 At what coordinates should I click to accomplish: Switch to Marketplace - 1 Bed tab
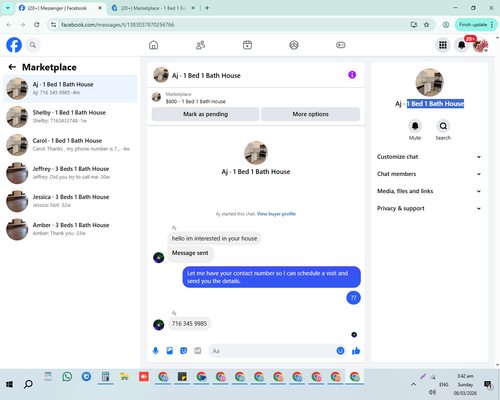pyautogui.click(x=153, y=8)
